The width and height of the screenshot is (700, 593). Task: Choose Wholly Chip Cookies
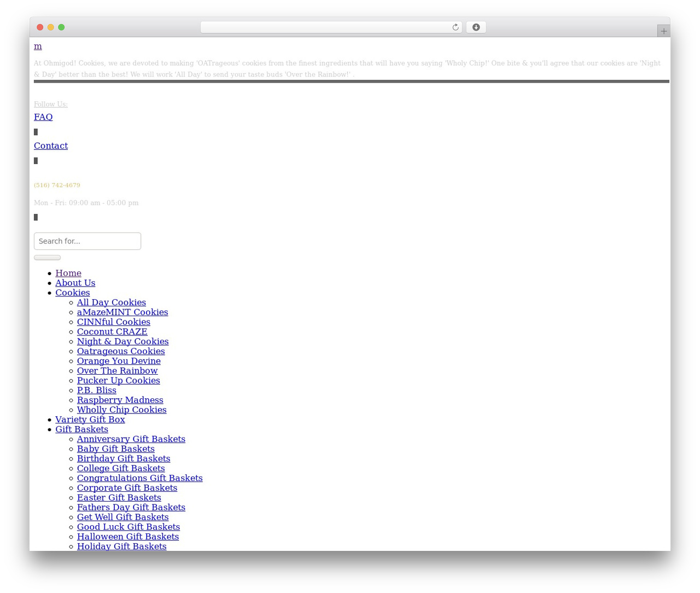[x=122, y=410]
